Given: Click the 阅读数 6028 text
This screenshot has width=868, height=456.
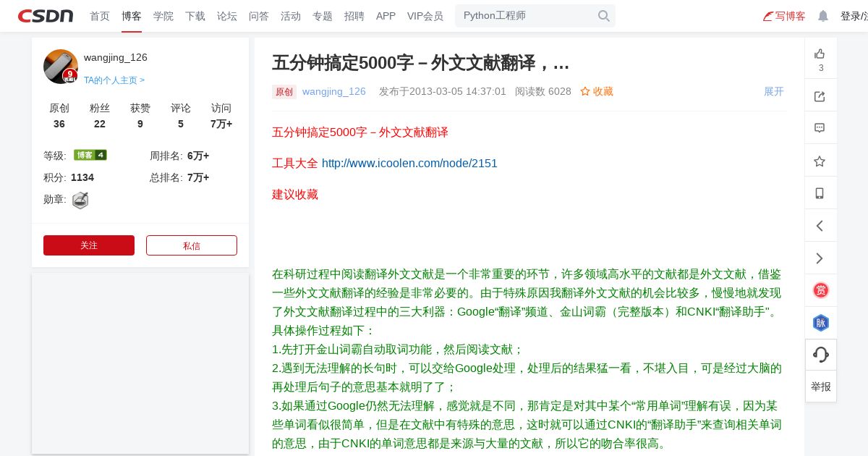Looking at the screenshot, I should 543,91.
